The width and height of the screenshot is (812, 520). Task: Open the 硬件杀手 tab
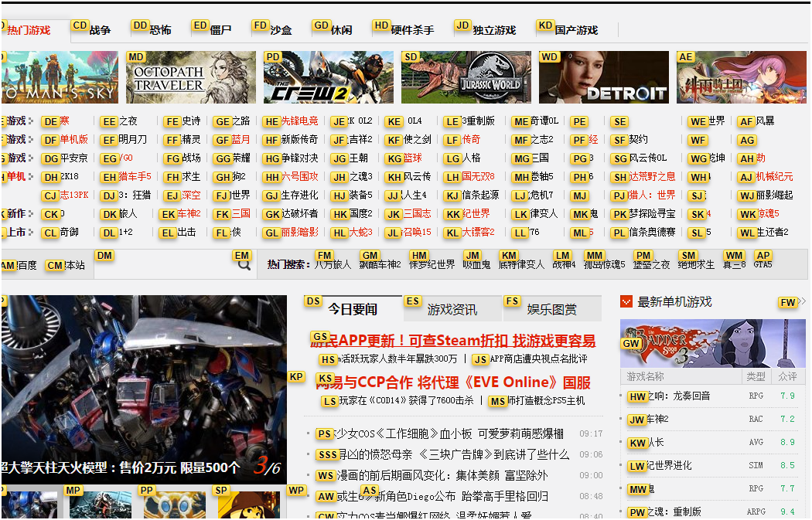[412, 31]
